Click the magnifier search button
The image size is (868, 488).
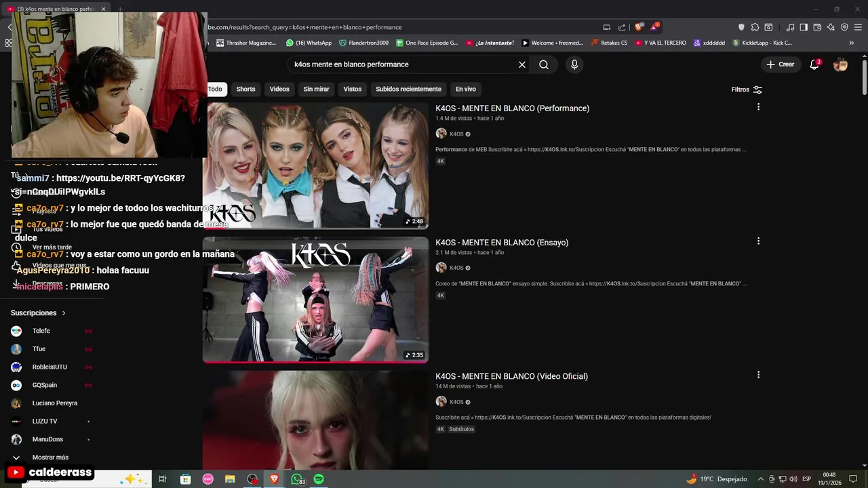click(544, 64)
